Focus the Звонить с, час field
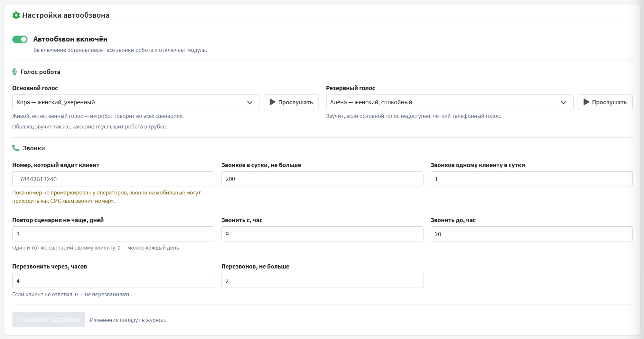 (x=322, y=234)
